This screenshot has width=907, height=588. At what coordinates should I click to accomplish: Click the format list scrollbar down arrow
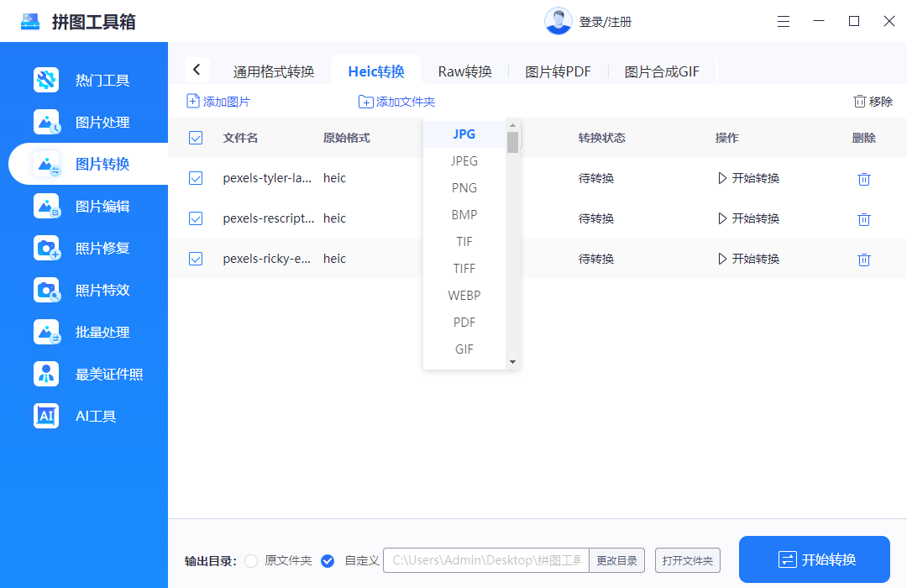512,362
